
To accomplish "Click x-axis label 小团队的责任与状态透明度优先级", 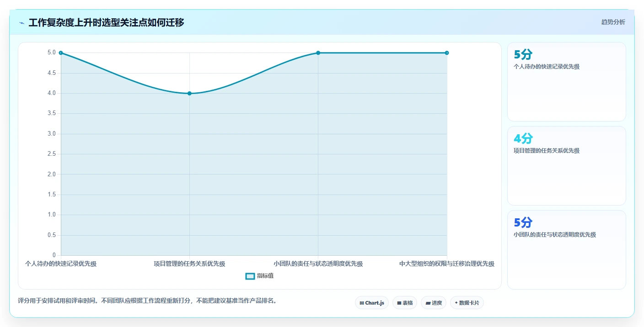I will tap(318, 264).
